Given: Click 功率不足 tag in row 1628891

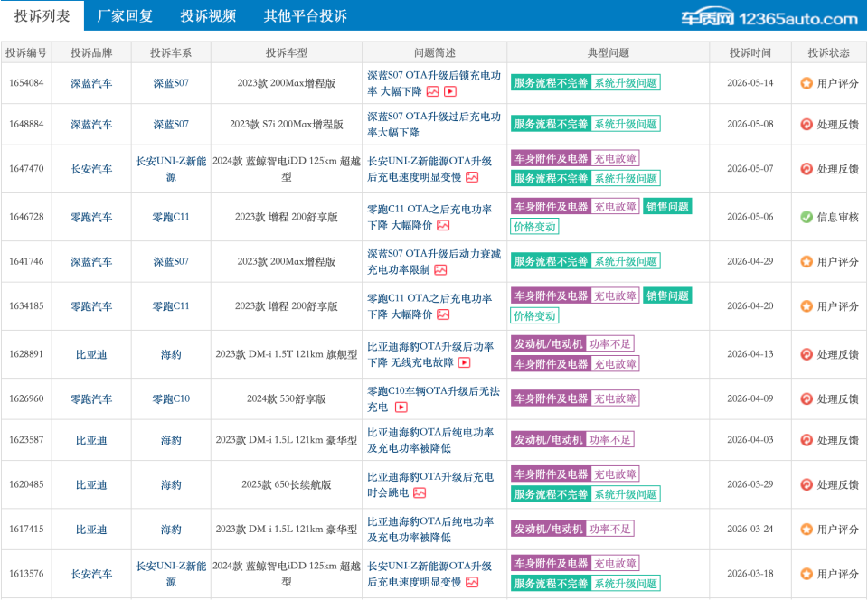Looking at the screenshot, I should point(609,344).
